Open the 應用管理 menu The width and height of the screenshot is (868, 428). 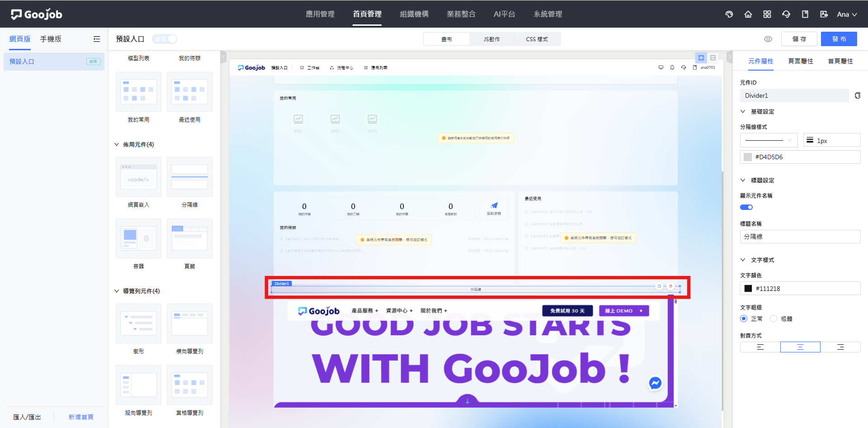pyautogui.click(x=320, y=14)
